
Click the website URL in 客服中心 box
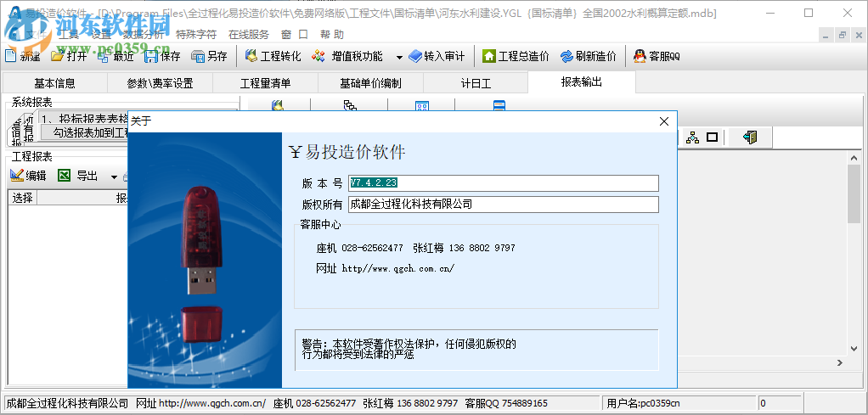pyautogui.click(x=398, y=268)
